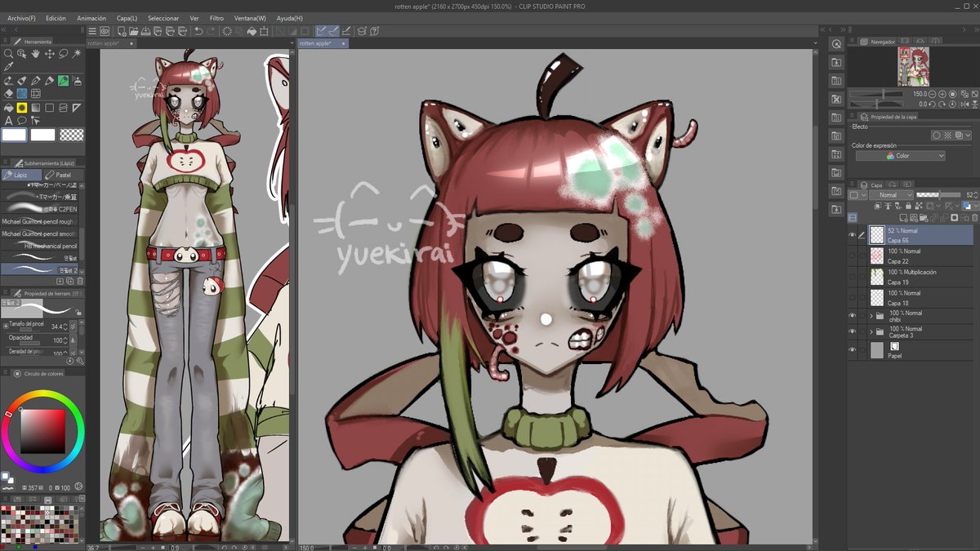Select the Eraser tool
The image size is (980, 551).
click(8, 94)
